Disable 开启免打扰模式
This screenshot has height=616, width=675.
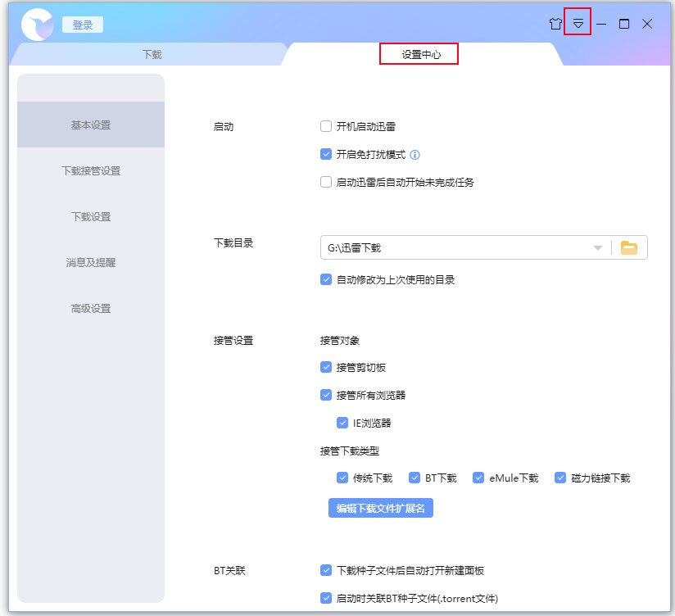325,153
